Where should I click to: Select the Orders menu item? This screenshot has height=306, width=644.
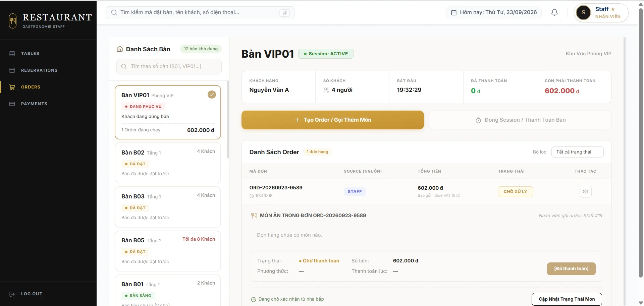[x=31, y=87]
